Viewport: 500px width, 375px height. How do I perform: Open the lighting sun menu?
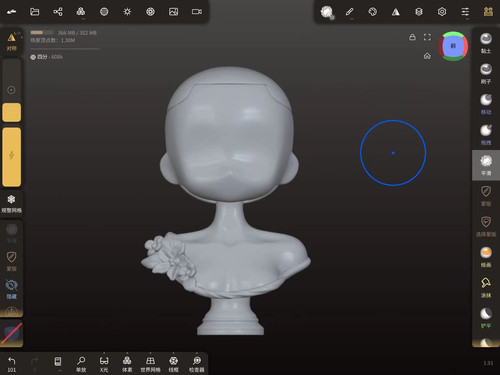127,12
